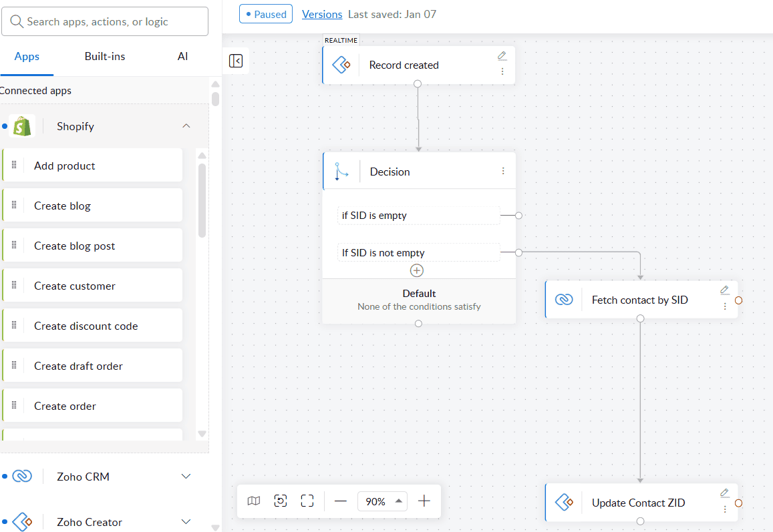Select the Create draft order action
The width and height of the screenshot is (773, 532).
92,366
